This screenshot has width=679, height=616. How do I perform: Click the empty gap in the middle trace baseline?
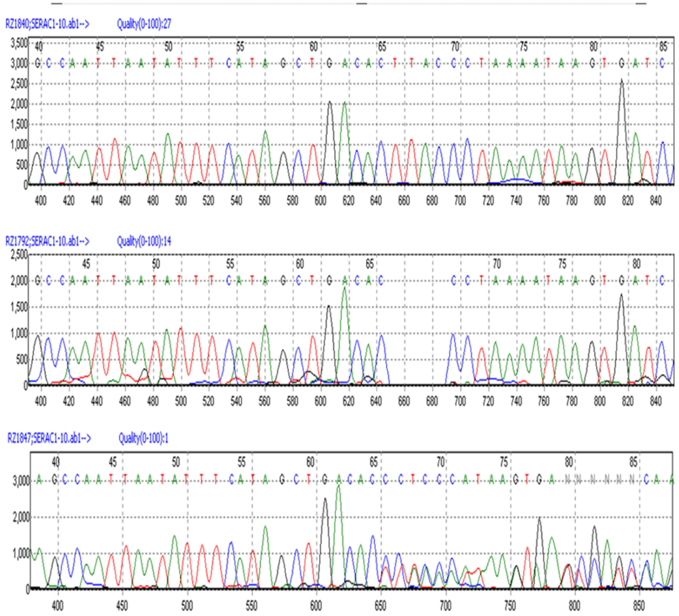(x=418, y=384)
